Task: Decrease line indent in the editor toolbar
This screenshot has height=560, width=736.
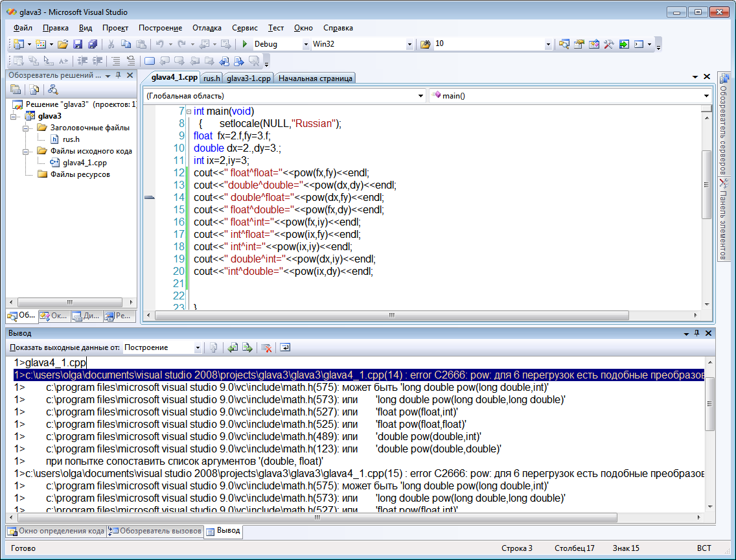Action: [x=83, y=61]
